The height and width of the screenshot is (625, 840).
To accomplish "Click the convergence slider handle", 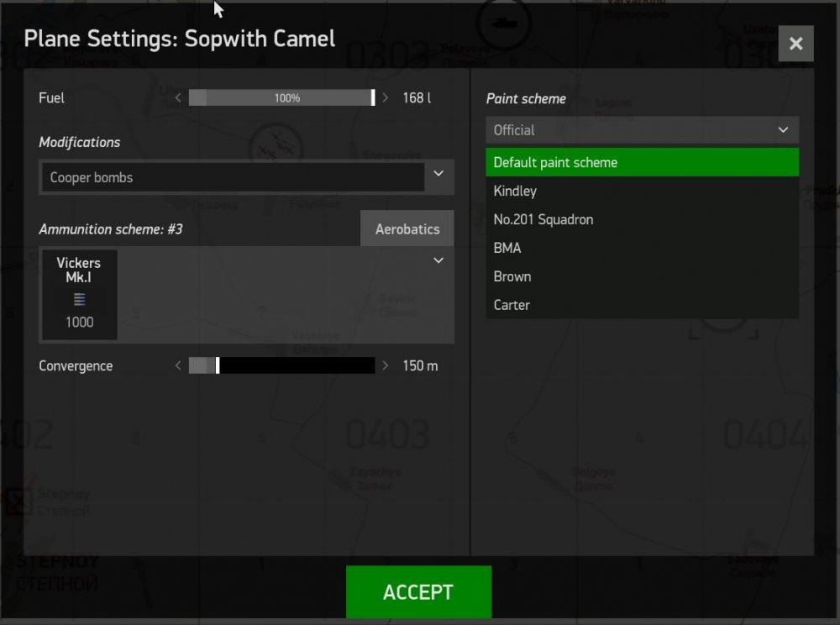I will [216, 365].
